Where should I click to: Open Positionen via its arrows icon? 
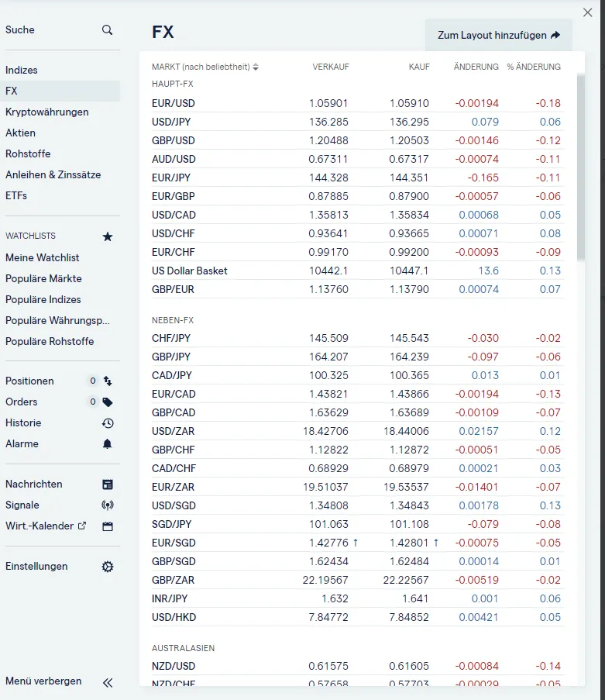[108, 381]
